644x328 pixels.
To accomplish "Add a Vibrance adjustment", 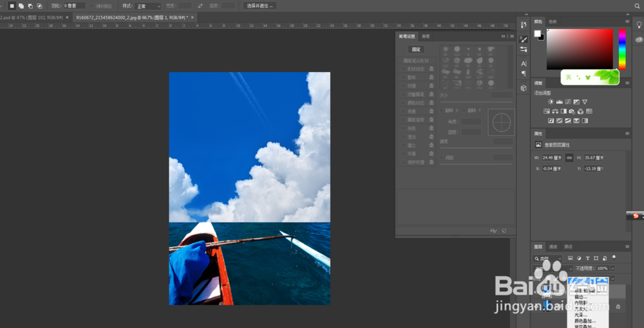I will click(585, 102).
